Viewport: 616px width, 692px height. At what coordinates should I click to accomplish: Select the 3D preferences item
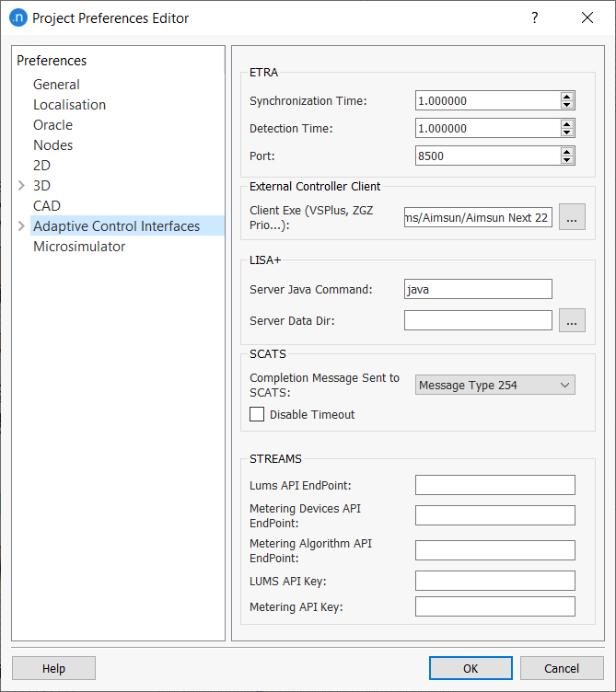click(x=42, y=185)
